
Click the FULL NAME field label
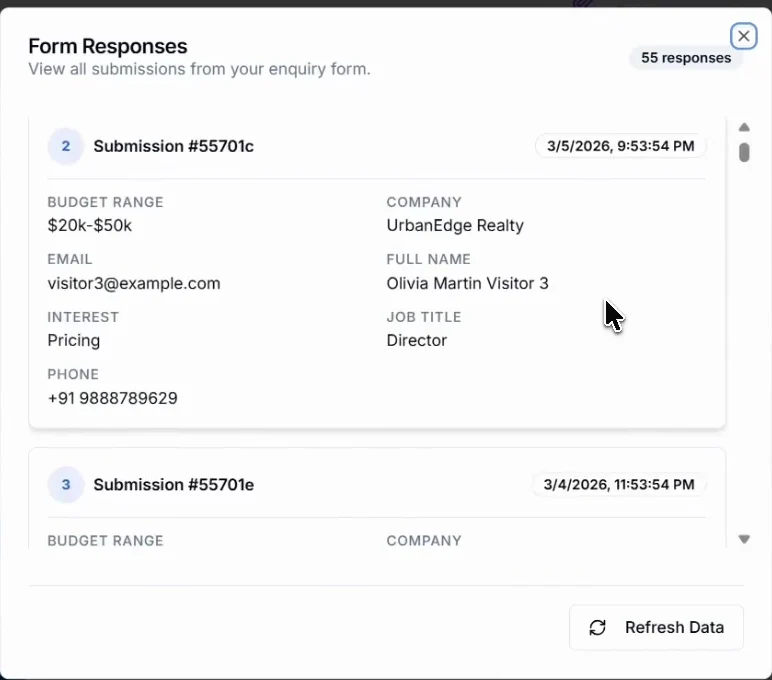(x=428, y=259)
